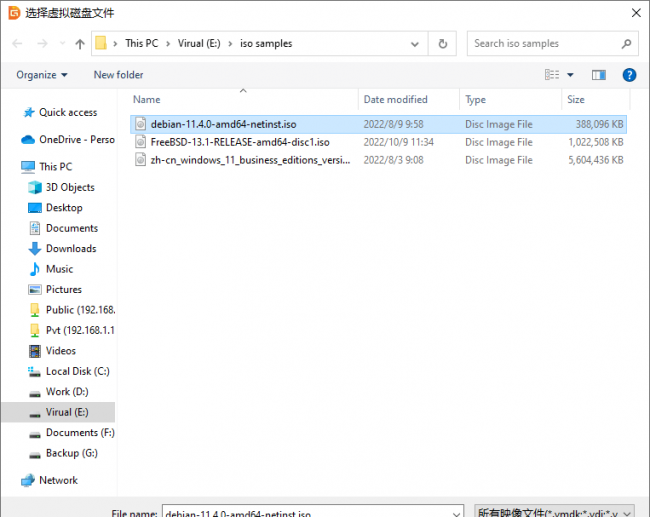The image size is (650, 517).
Task: Open 3D Objects folder
Action: click(70, 187)
